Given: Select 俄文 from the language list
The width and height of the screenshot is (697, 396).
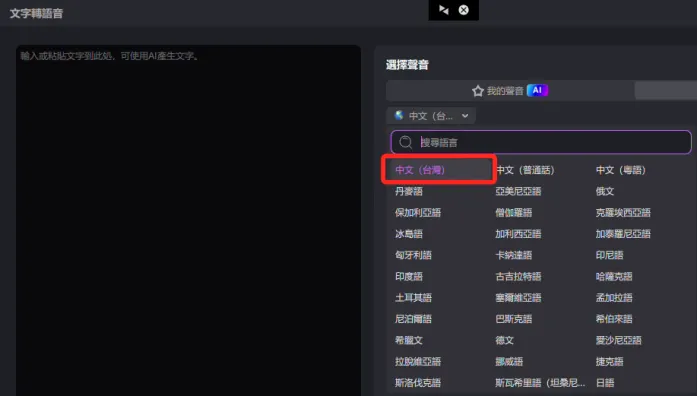Looking at the screenshot, I should (x=605, y=191).
